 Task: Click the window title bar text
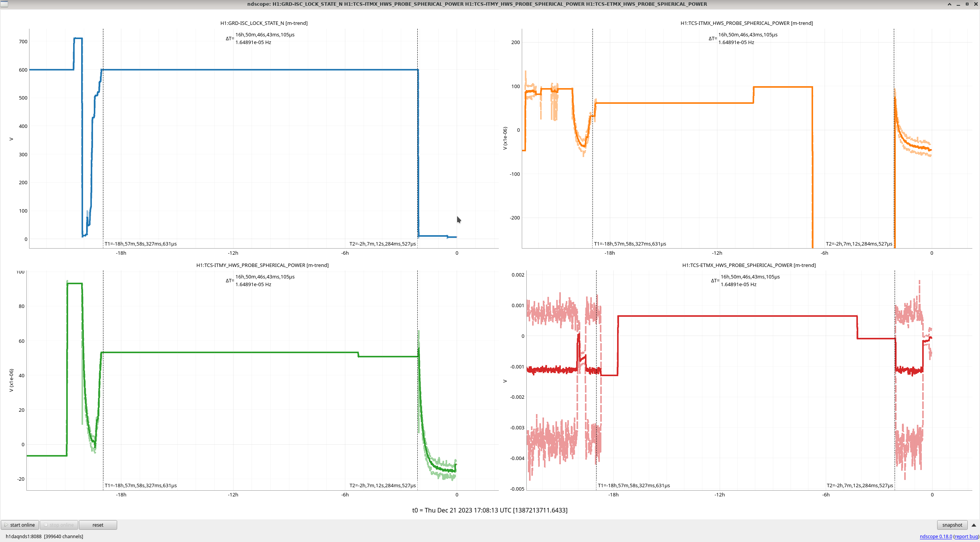pos(477,4)
